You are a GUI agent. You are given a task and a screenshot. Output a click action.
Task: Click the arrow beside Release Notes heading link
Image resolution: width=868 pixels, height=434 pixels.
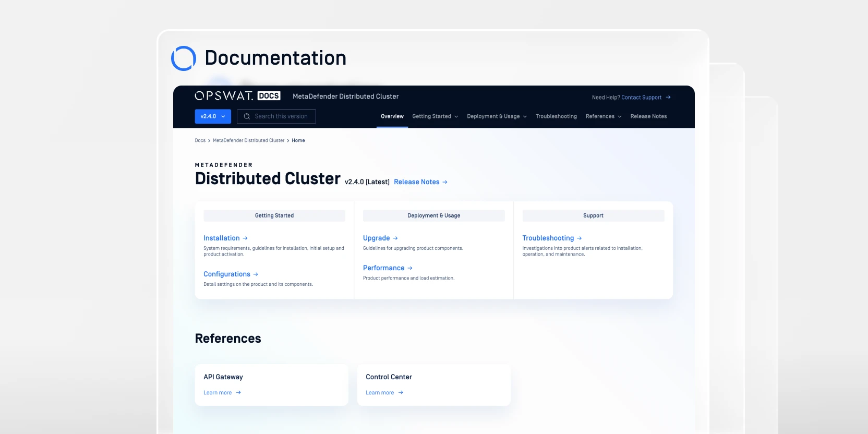445,182
